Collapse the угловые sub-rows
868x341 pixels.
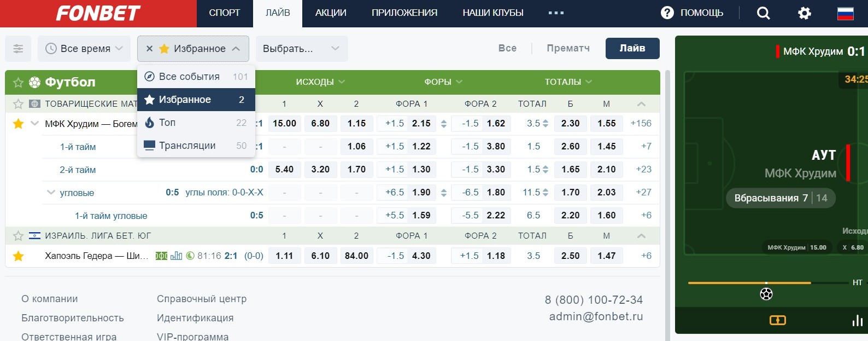(51, 193)
